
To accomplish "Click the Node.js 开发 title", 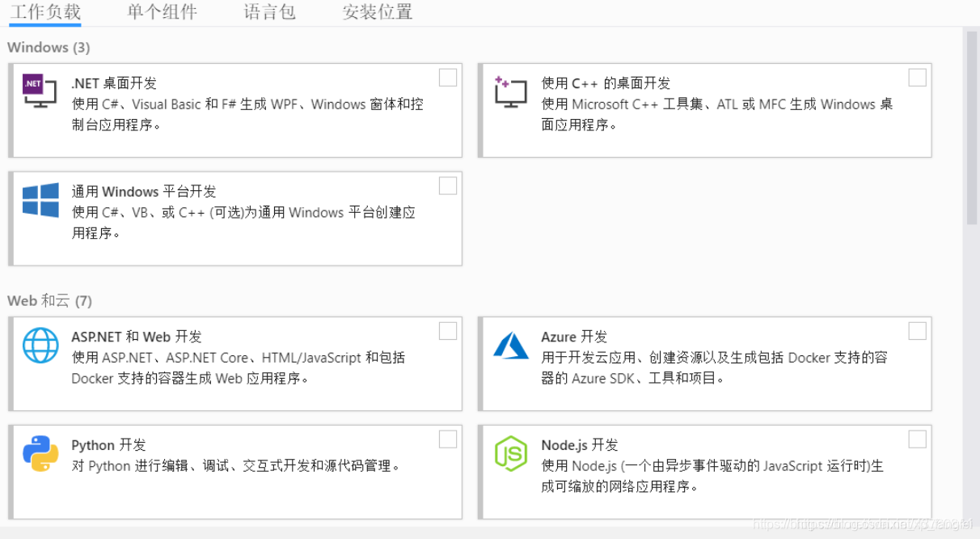I will pyautogui.click(x=579, y=445).
